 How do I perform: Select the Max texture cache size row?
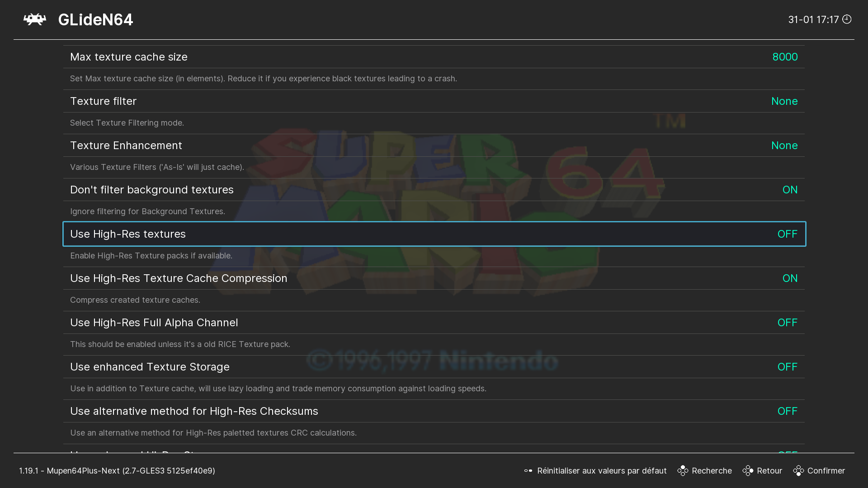(x=434, y=57)
